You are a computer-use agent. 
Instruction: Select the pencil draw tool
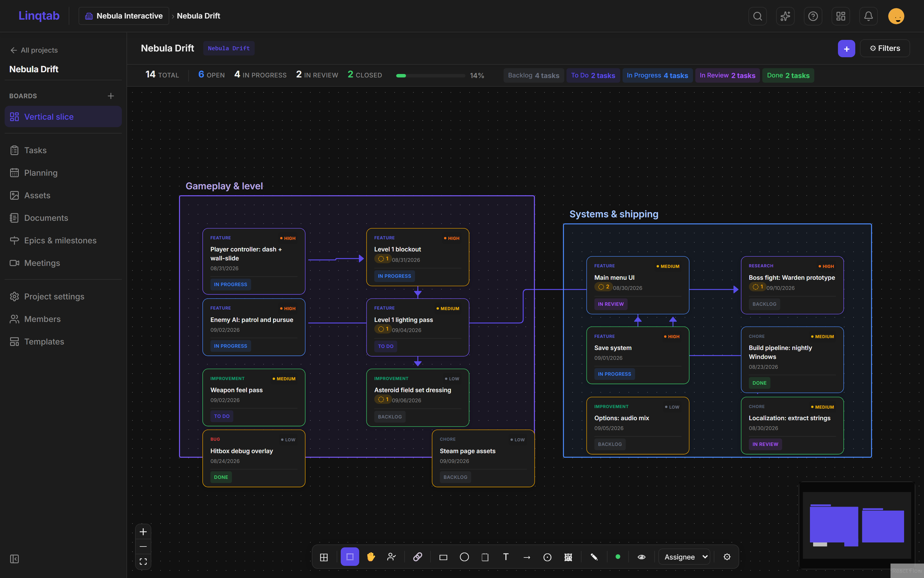[594, 557]
